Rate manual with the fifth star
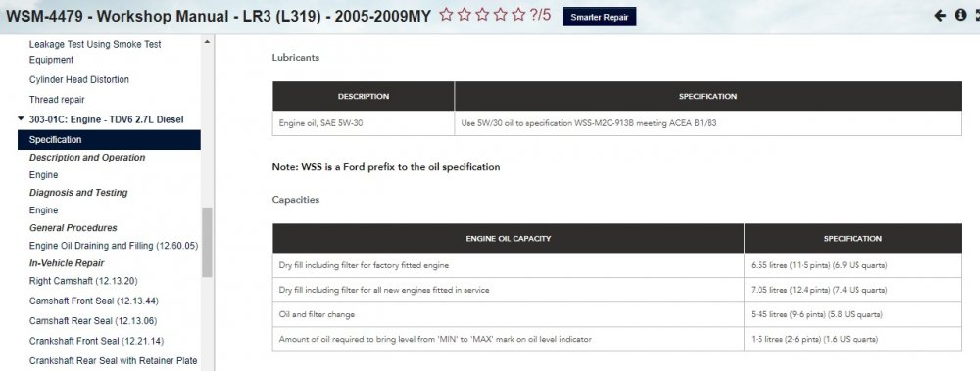980x371 pixels. pyautogui.click(x=518, y=15)
